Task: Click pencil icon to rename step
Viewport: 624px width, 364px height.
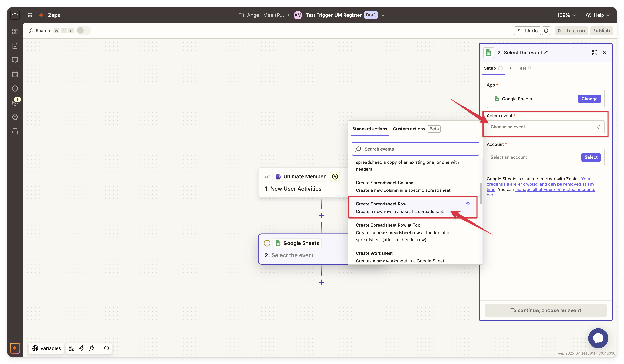Action: coord(546,52)
